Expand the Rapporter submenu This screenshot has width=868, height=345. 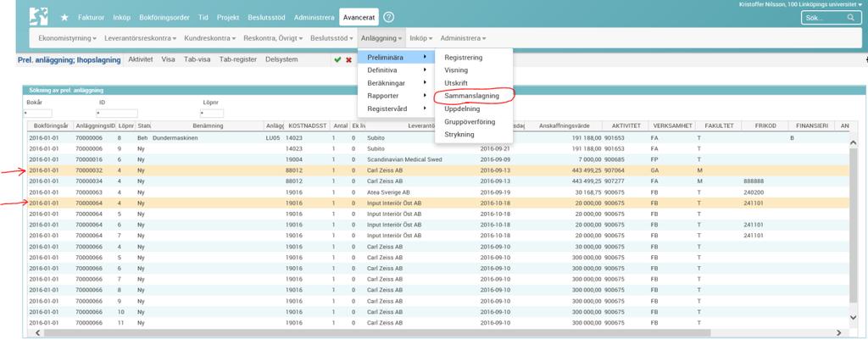396,96
